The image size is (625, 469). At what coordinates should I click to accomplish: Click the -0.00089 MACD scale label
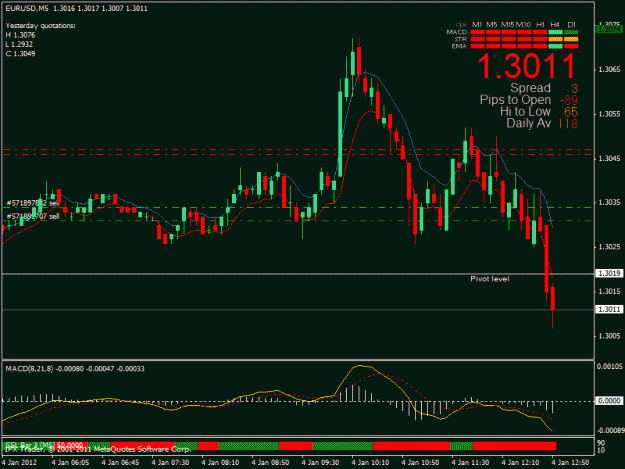pyautogui.click(x=610, y=430)
